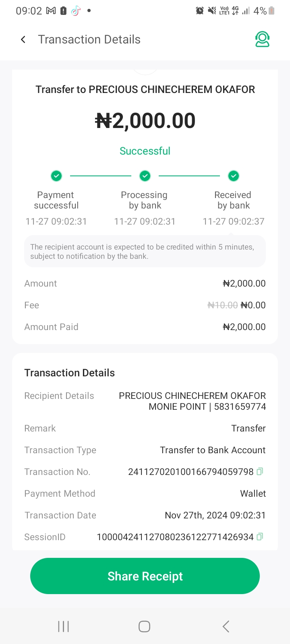Copy the SessionID using copy icon

tap(260, 537)
